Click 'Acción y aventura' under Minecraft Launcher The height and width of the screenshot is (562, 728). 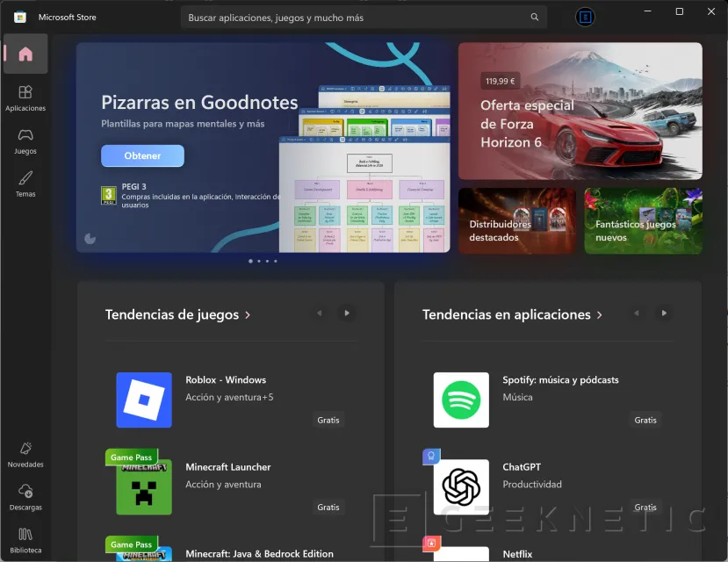223,485
